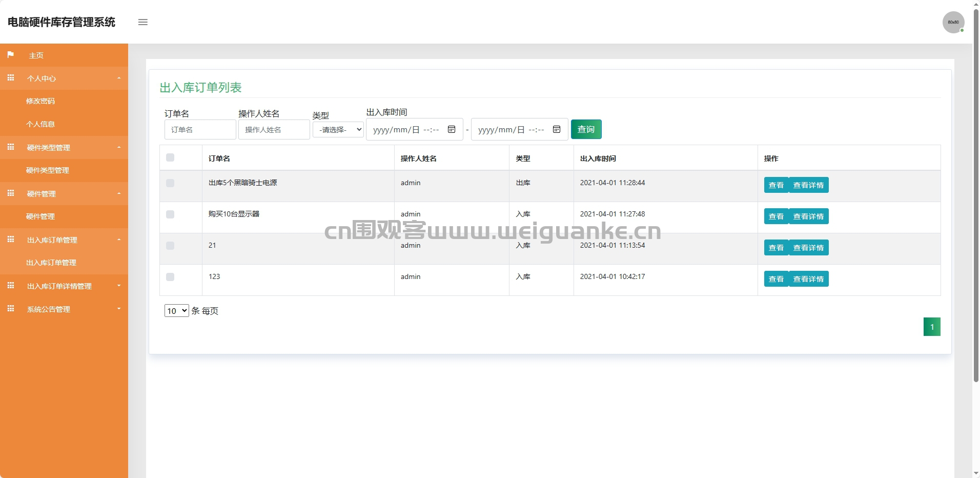980x478 pixels.
Task: Open the per-page count dropdown showing 10
Action: [176, 311]
